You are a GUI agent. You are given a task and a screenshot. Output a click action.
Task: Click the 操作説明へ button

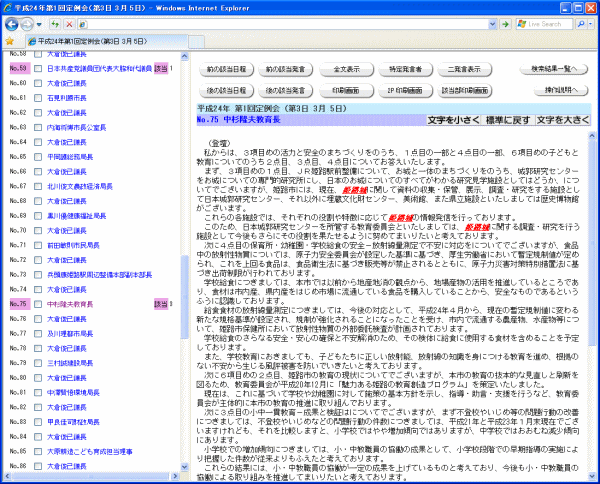coord(561,90)
